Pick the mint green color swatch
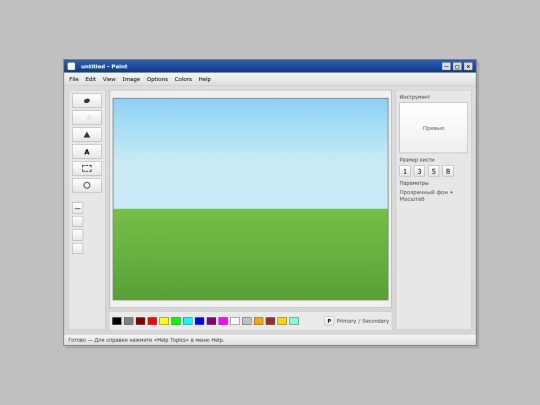Screen dimensions: 540x405 coord(294,321)
